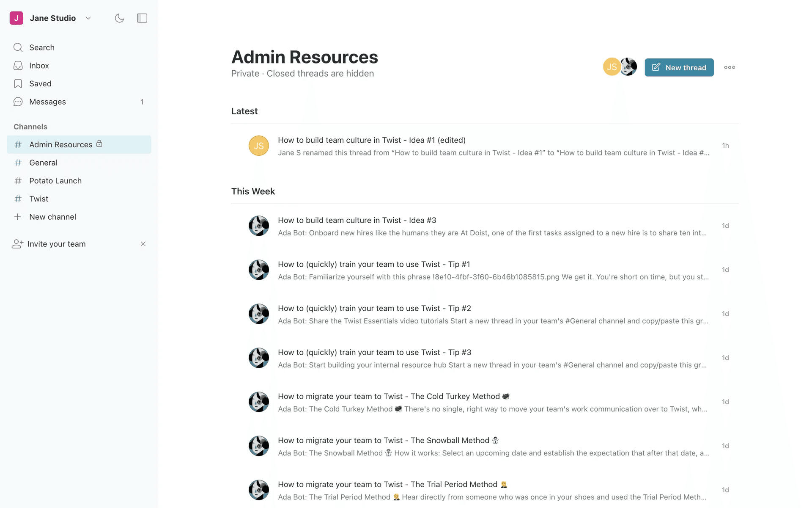The image size is (812, 508).
Task: Open thread Idea #1 (edited)
Action: click(371, 140)
